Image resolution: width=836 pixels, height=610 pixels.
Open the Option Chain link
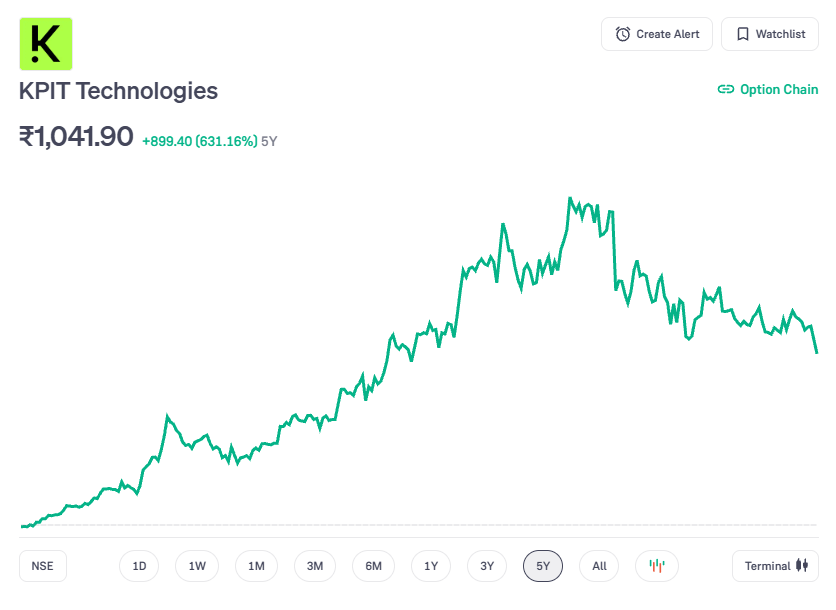coord(778,89)
